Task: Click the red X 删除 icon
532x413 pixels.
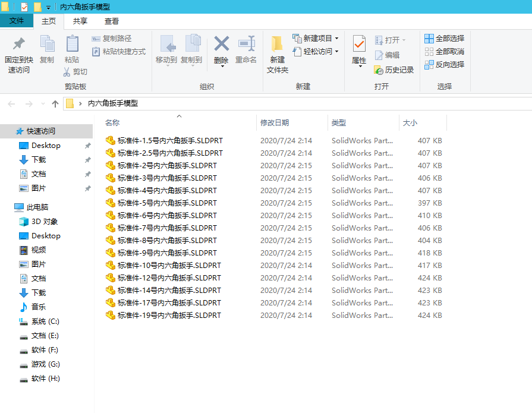Action: (221, 44)
